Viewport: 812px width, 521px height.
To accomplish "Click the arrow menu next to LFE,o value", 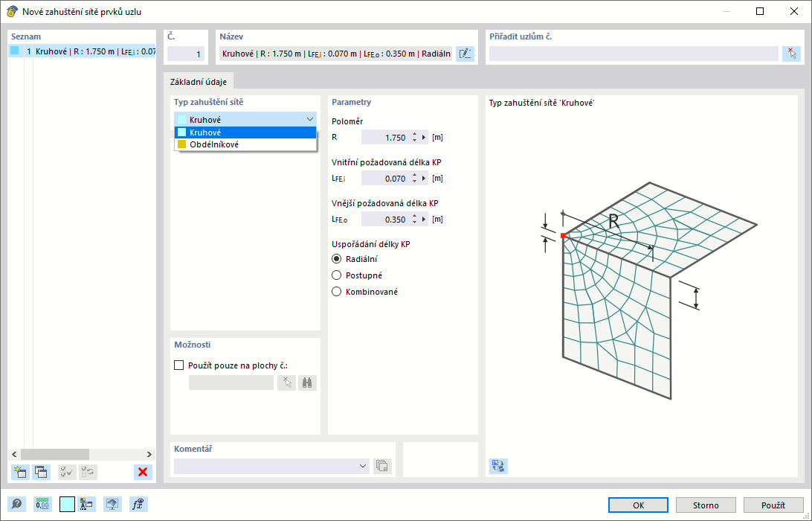I will click(x=425, y=220).
